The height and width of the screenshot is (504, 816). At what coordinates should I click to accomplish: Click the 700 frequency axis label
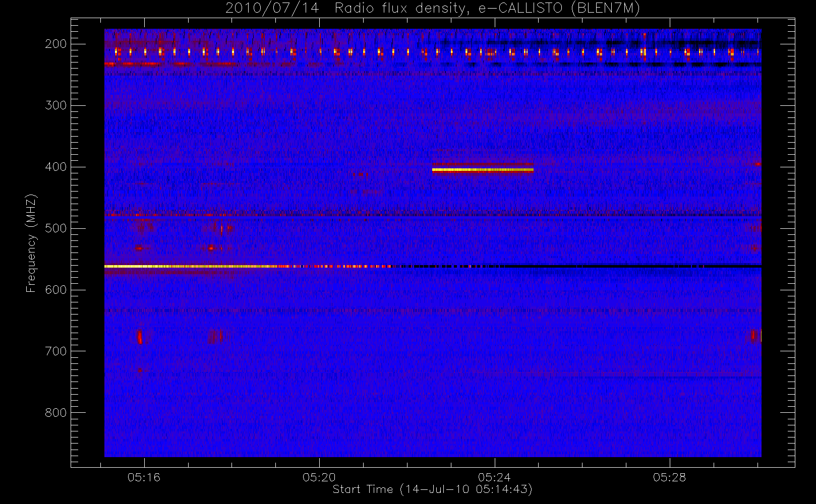tap(56, 351)
